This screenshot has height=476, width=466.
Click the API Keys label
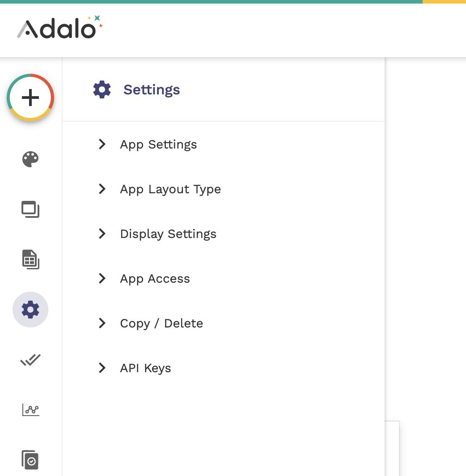pos(145,368)
